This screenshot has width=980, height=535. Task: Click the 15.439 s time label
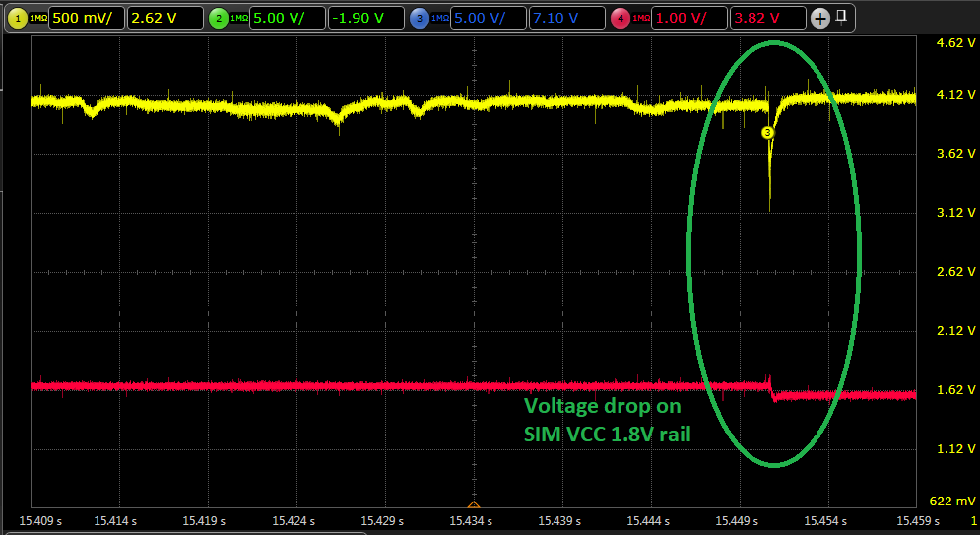(x=560, y=520)
